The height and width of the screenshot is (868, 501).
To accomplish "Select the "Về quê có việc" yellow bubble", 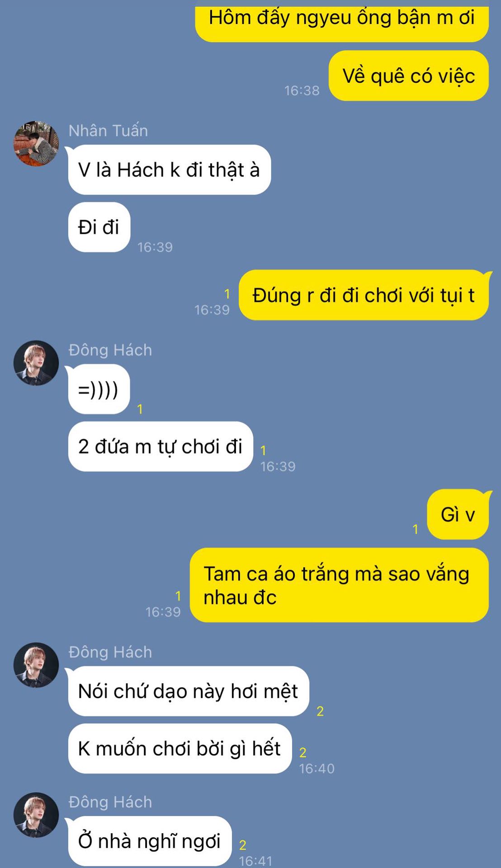I will 409,76.
